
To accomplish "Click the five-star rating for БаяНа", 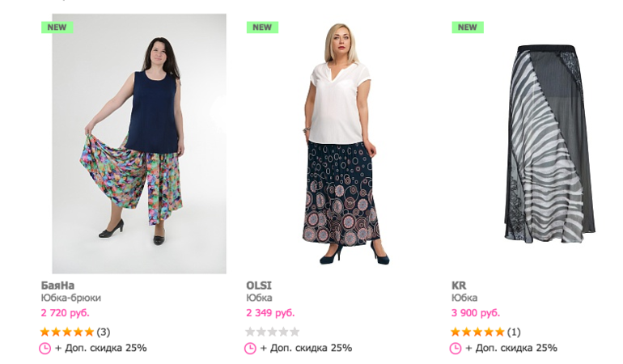I will 67,332.
